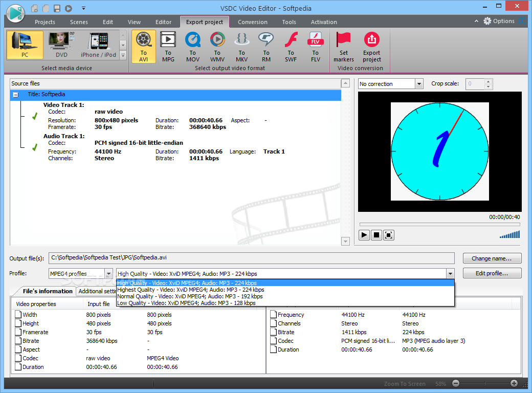Image resolution: width=532 pixels, height=393 pixels.
Task: Collapse the ribbon with the up arrow
Action: pyautogui.click(x=476, y=21)
